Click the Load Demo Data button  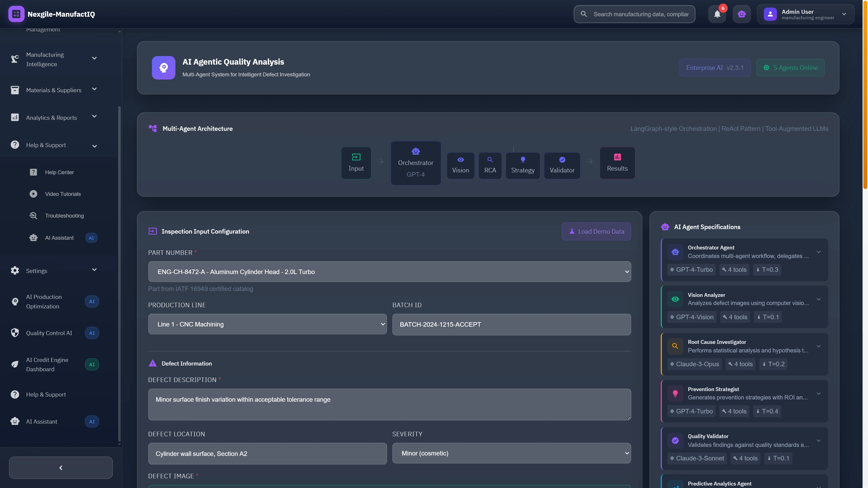(x=596, y=231)
